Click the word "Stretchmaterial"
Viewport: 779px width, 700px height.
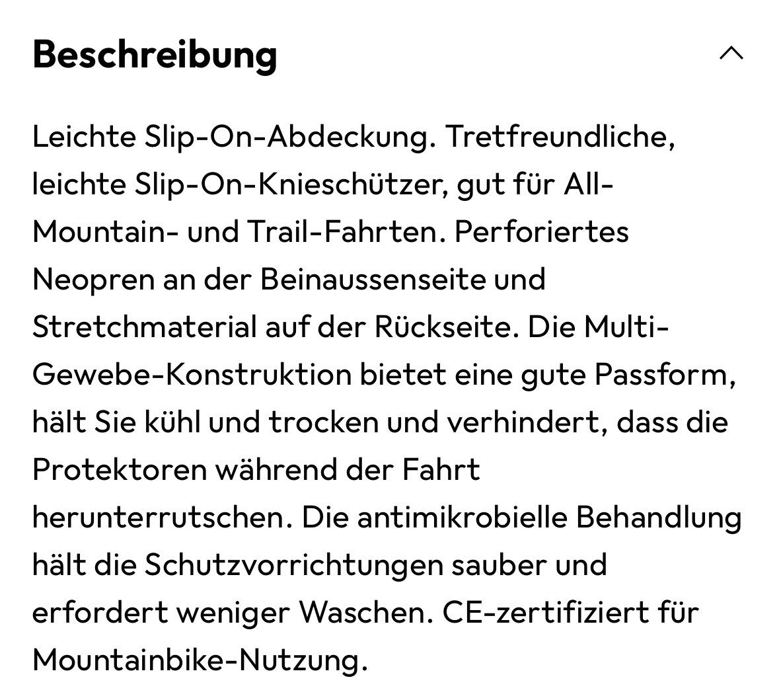pyautogui.click(x=144, y=327)
